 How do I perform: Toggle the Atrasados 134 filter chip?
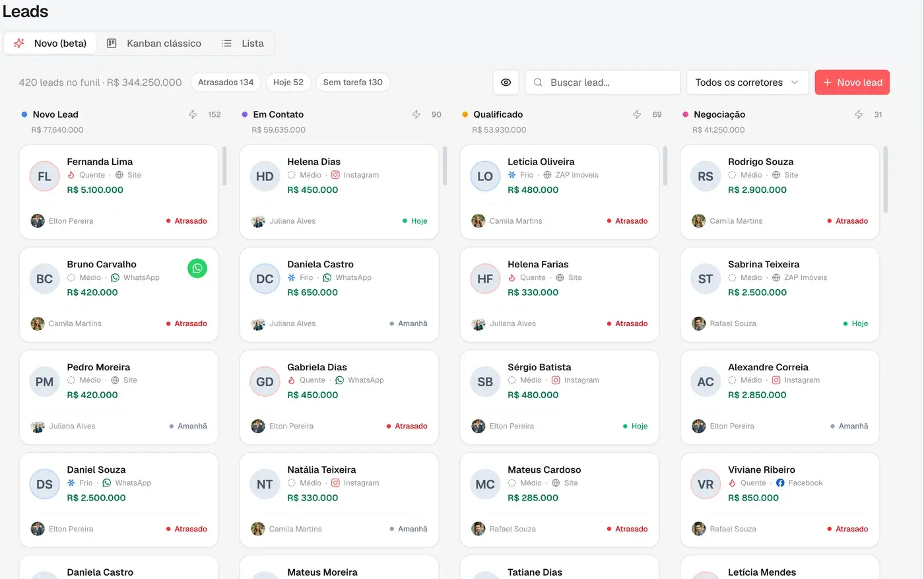click(226, 83)
